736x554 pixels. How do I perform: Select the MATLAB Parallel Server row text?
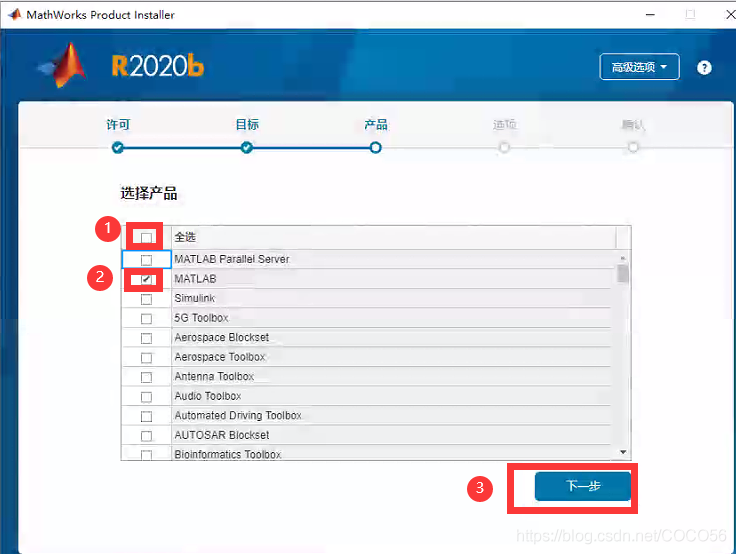point(232,259)
